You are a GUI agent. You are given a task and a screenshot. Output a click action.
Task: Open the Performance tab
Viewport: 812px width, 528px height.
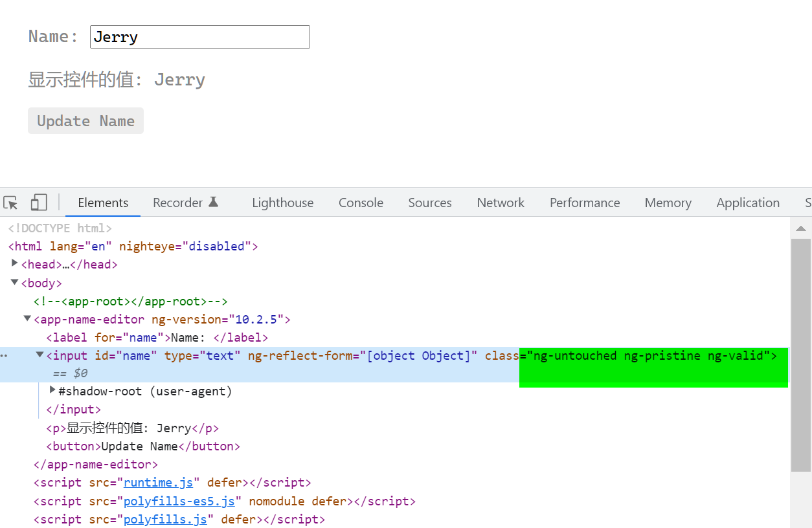tap(585, 203)
